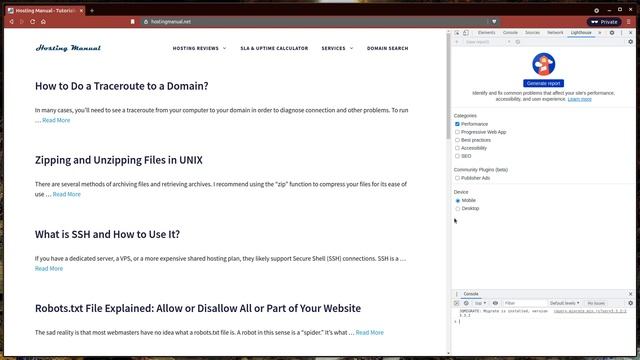Open the Lighthouse report selector dropdown
640x360 pixels.
pos(488,42)
